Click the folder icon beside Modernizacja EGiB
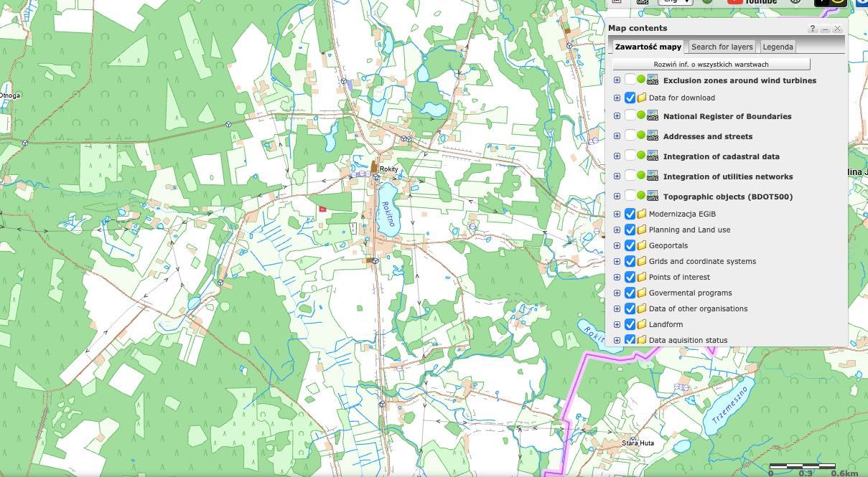868x477 pixels. click(x=642, y=214)
